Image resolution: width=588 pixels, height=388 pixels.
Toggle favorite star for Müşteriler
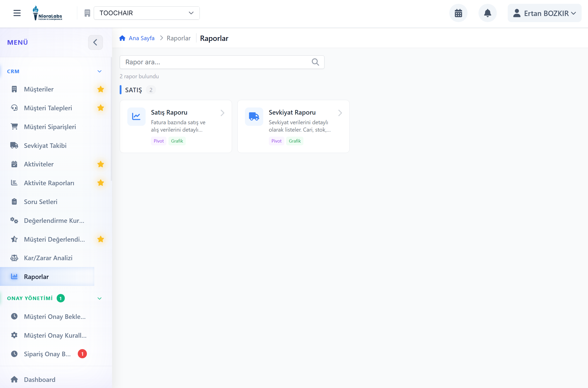101,89
